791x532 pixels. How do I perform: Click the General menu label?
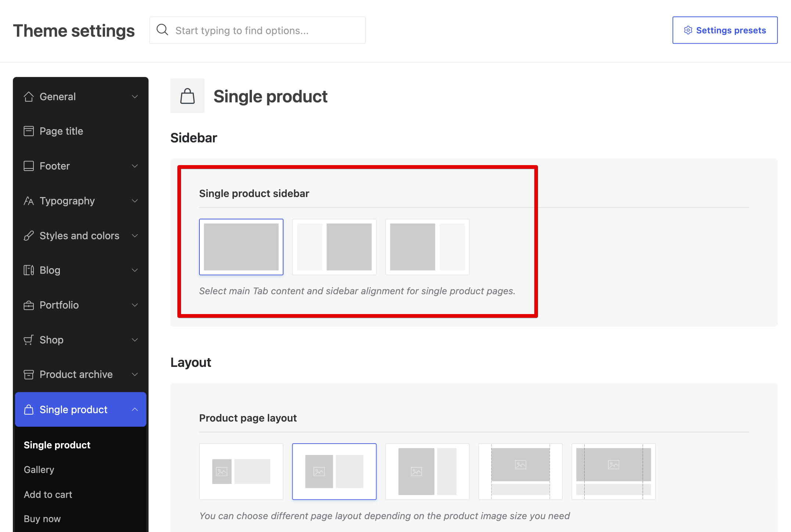point(58,96)
